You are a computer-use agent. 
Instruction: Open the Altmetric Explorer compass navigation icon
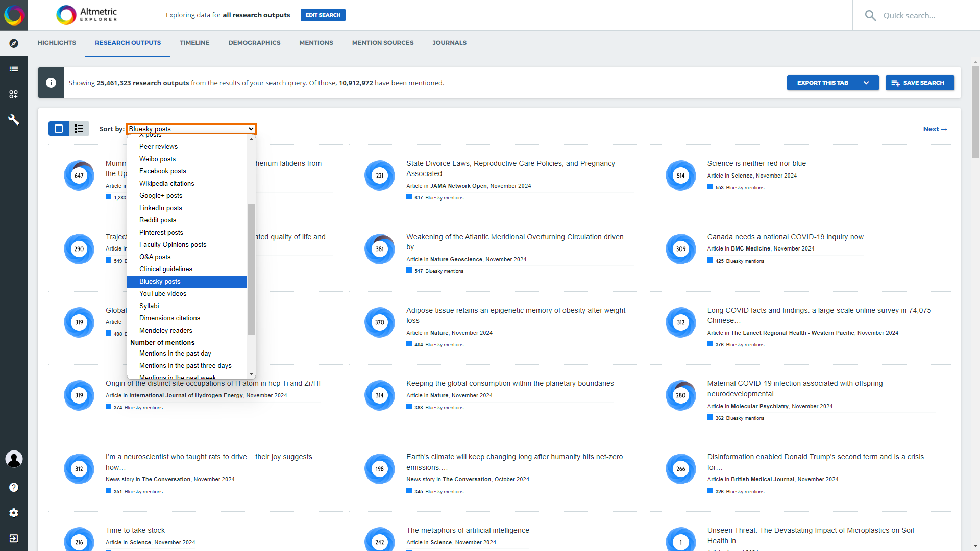(x=14, y=44)
